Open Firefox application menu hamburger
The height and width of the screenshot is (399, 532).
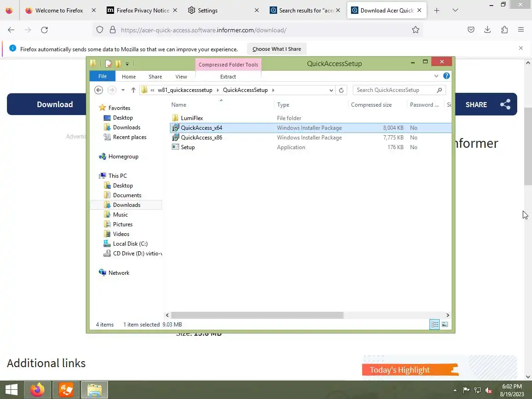pyautogui.click(x=521, y=30)
